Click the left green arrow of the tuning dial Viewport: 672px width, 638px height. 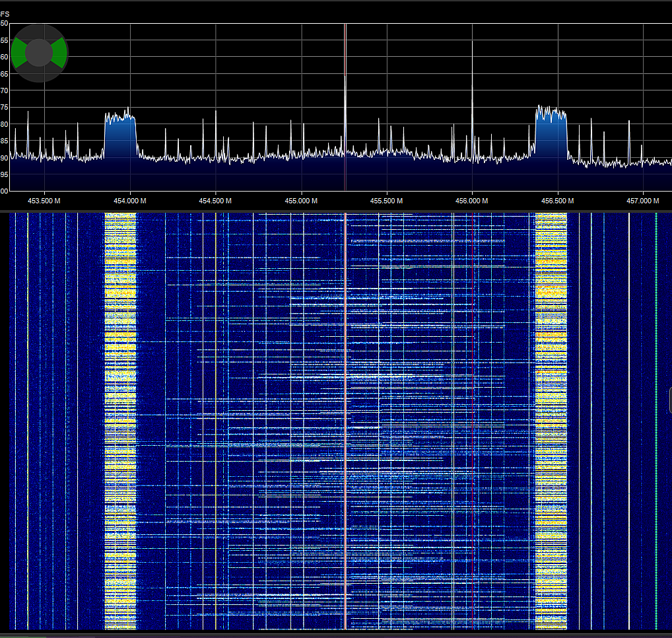(18, 53)
